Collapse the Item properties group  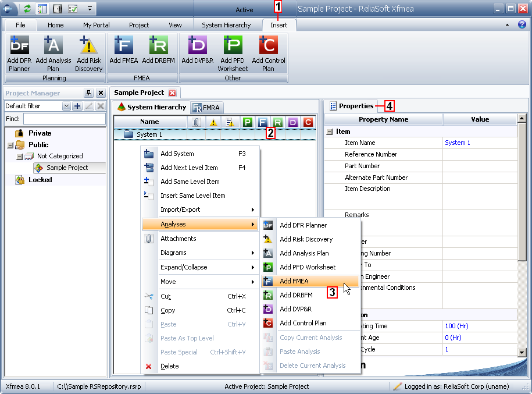[330, 132]
